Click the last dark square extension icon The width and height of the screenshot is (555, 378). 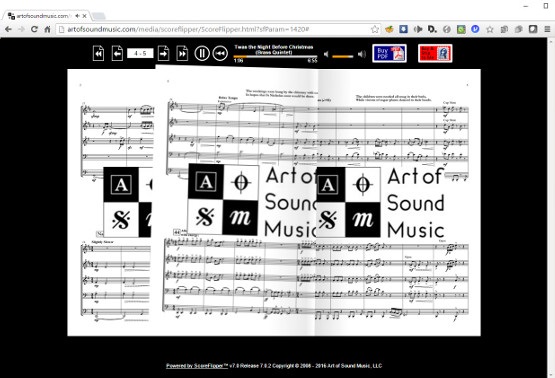(533, 29)
